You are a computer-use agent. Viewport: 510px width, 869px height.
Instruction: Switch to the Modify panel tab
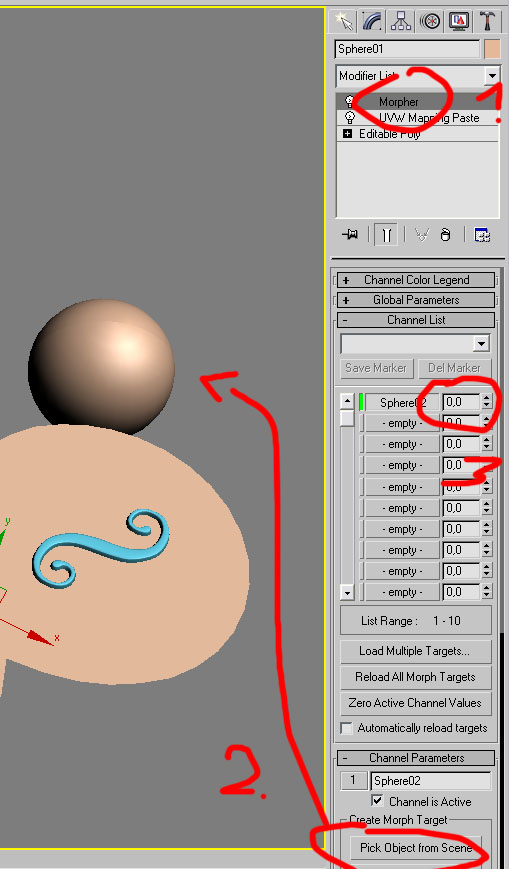click(373, 22)
